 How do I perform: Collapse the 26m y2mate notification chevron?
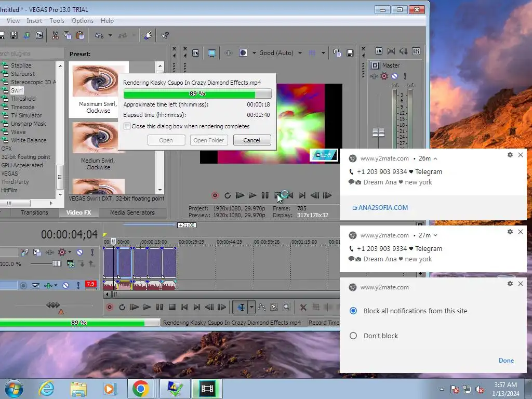click(435, 158)
